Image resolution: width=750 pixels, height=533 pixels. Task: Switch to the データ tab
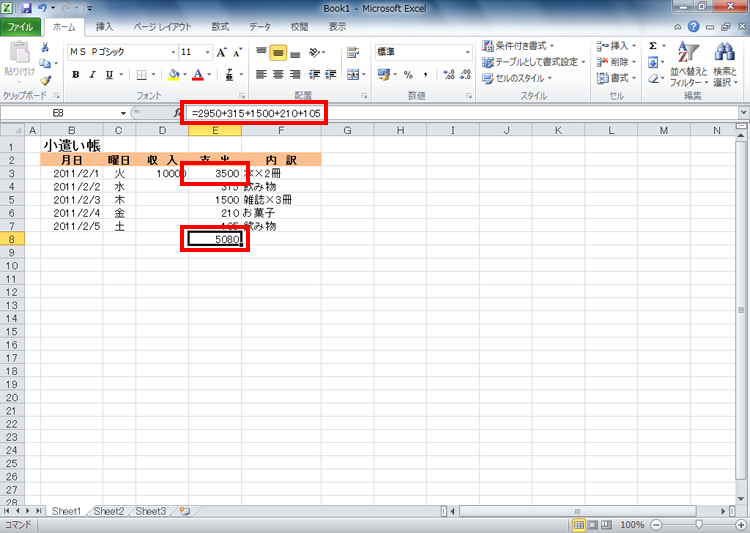click(260, 27)
